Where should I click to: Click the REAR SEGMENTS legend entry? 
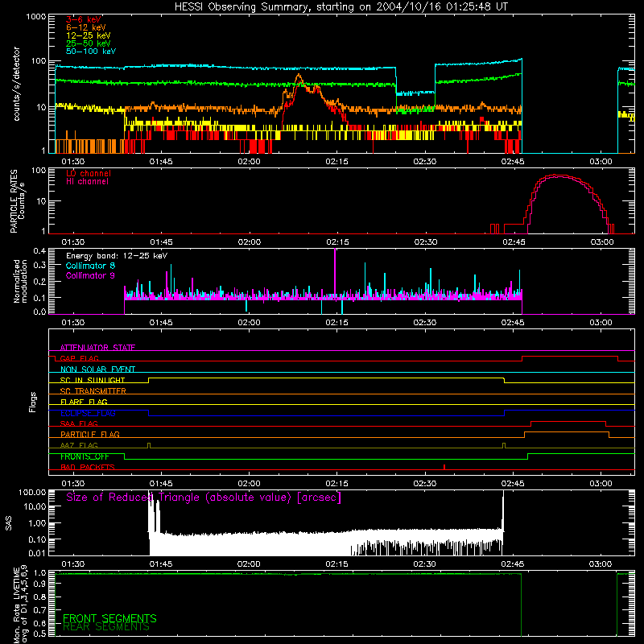[x=106, y=627]
